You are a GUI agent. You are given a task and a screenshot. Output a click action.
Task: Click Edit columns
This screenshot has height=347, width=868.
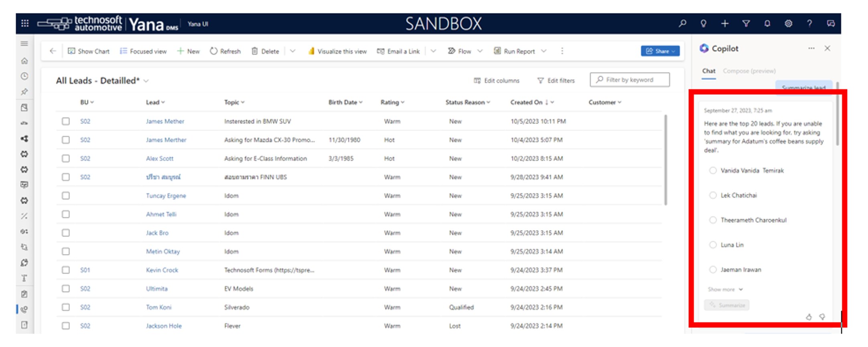pos(497,80)
